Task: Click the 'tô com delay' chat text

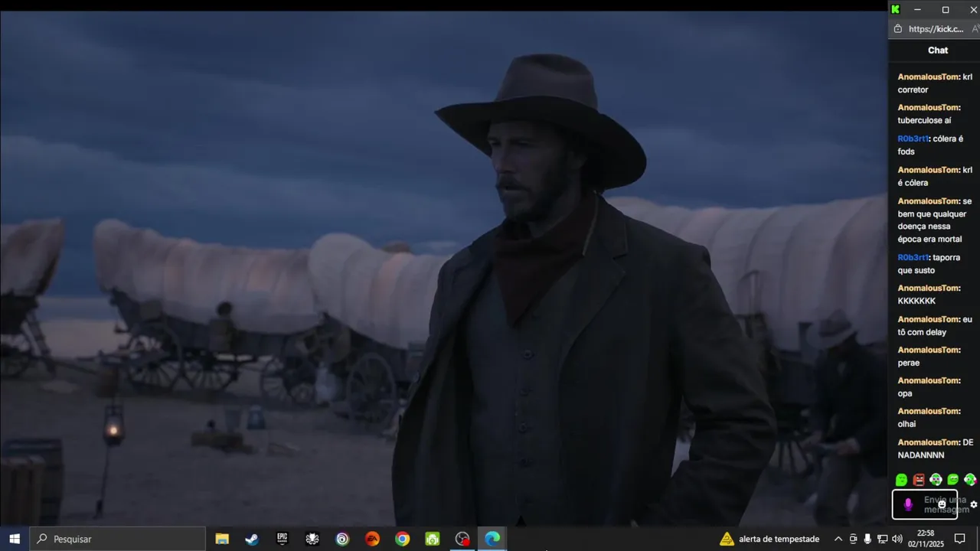Action: click(922, 332)
